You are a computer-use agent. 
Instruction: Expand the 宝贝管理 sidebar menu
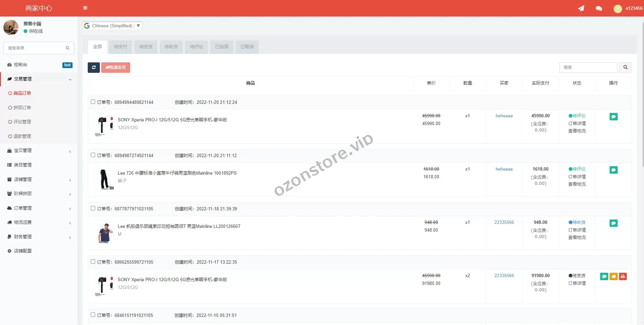coord(39,151)
